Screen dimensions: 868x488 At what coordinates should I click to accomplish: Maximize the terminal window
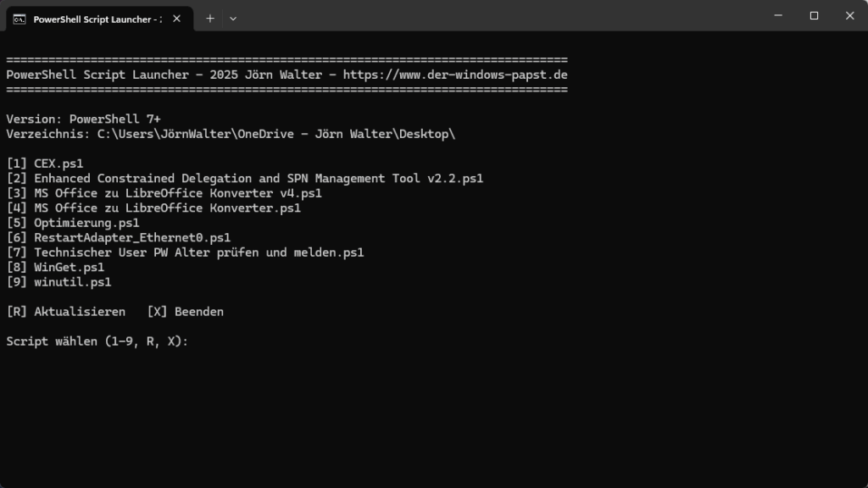(x=813, y=15)
